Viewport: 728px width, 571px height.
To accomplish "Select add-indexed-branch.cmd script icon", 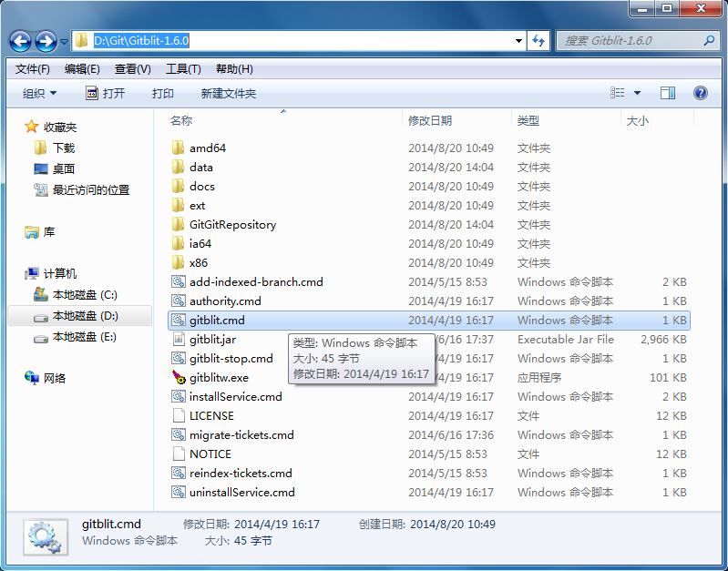I will tap(179, 281).
